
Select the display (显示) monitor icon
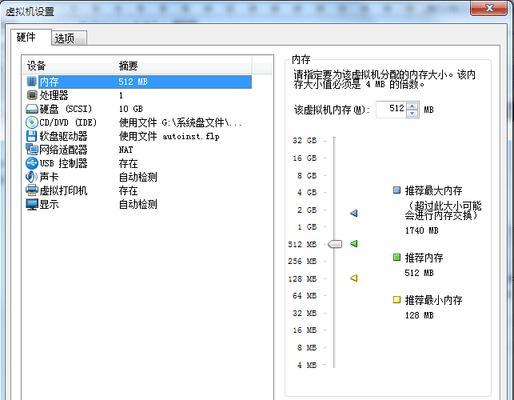(32, 204)
